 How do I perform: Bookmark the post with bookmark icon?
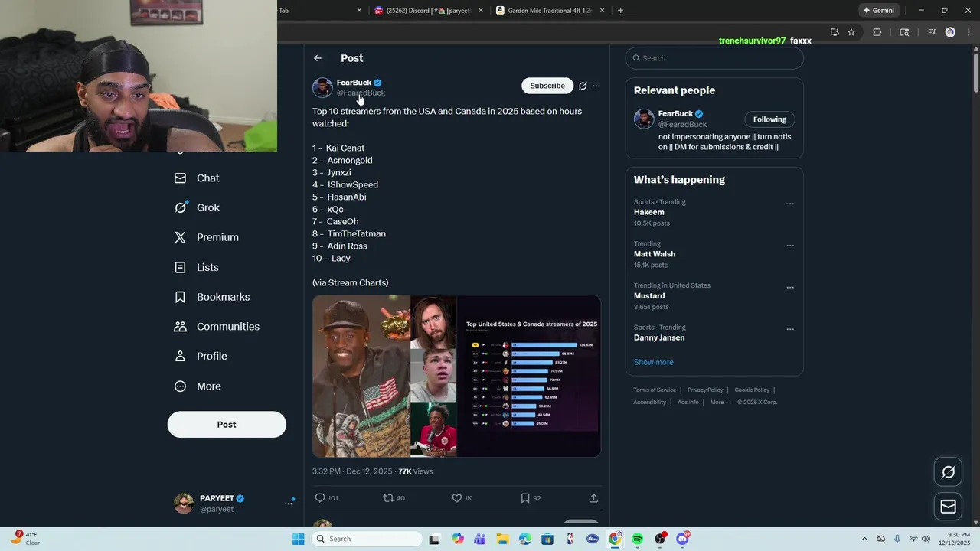(x=525, y=498)
